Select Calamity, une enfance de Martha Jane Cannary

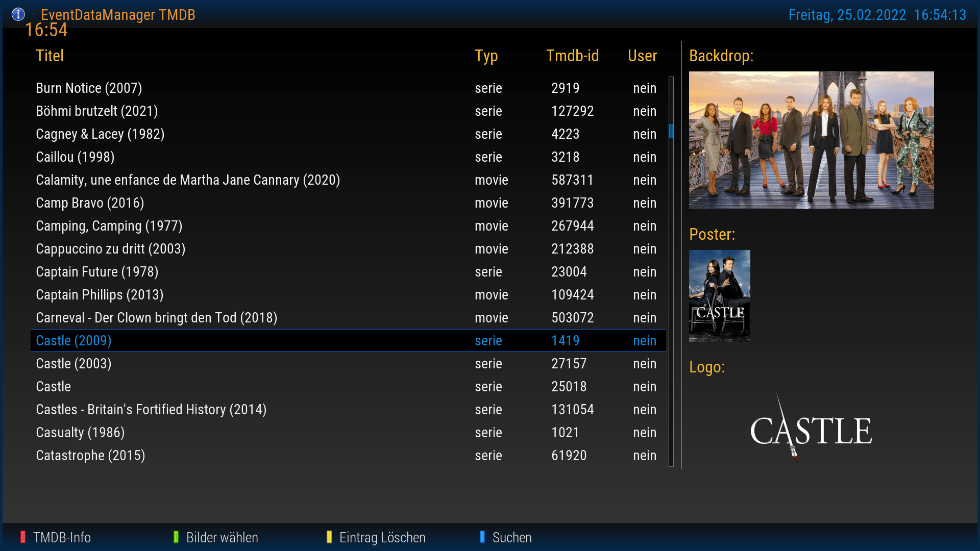coord(188,180)
